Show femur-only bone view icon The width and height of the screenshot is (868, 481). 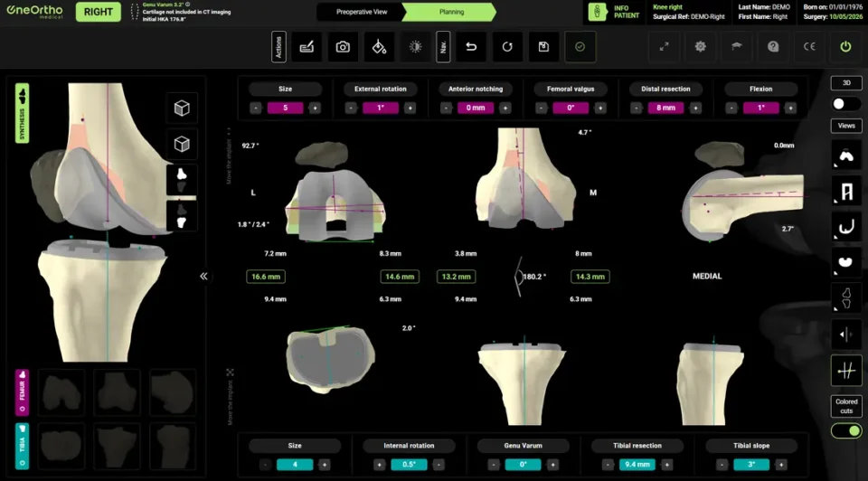(x=182, y=180)
